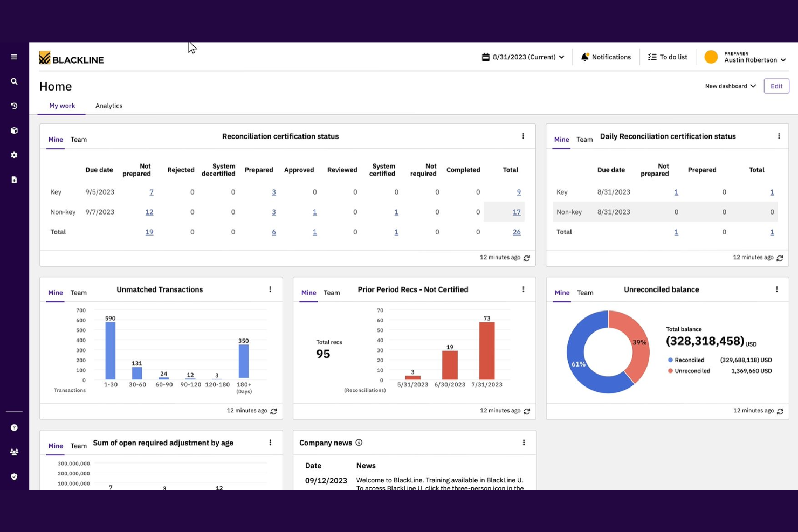Click the document icon in the sidebar

coord(14,179)
